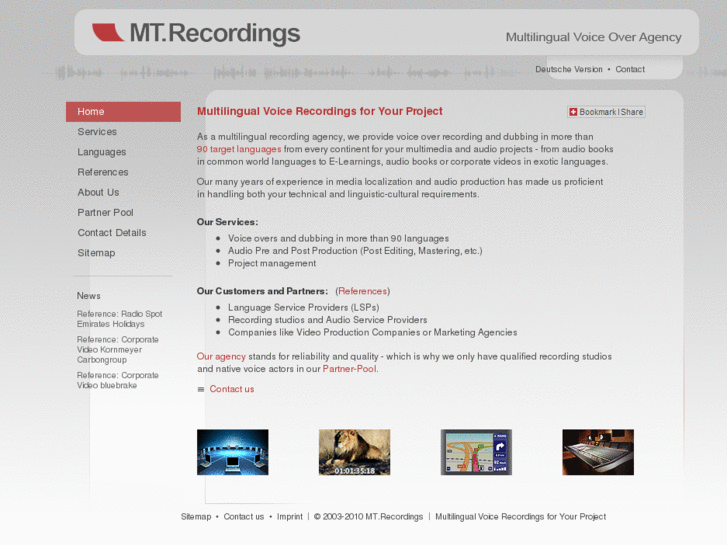
Task: Open References in the sidebar menu
Action: pos(102,172)
